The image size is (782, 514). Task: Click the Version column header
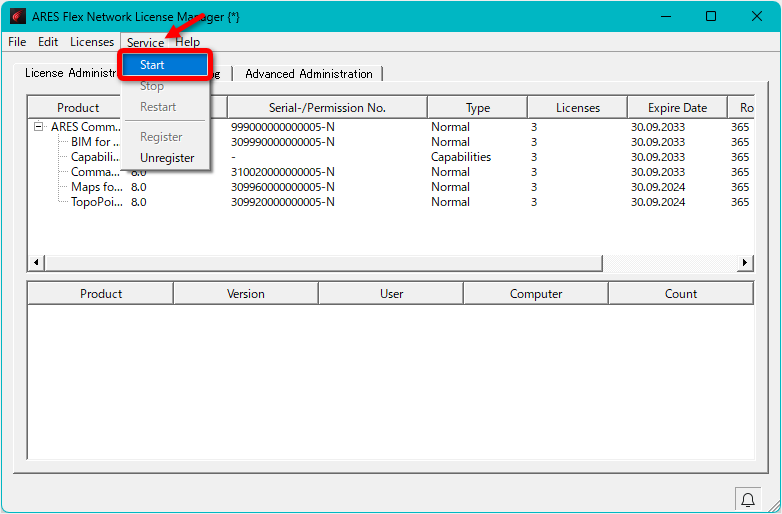click(x=245, y=294)
